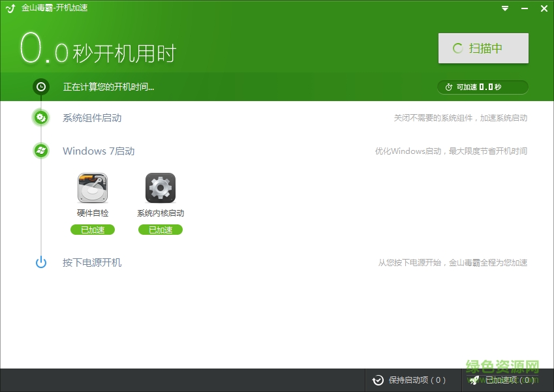This screenshot has height=392, width=554.
Task: Open the 硬件自检 hard disk icon
Action: pos(93,188)
